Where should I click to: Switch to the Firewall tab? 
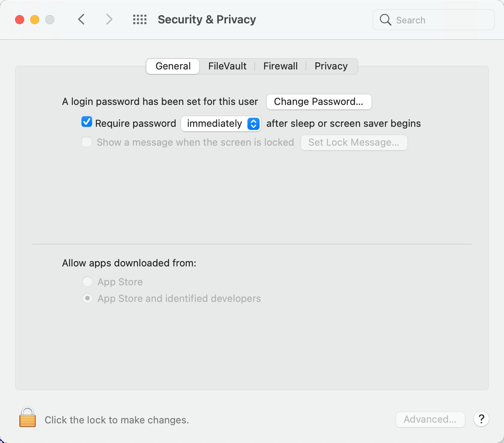[x=280, y=66]
